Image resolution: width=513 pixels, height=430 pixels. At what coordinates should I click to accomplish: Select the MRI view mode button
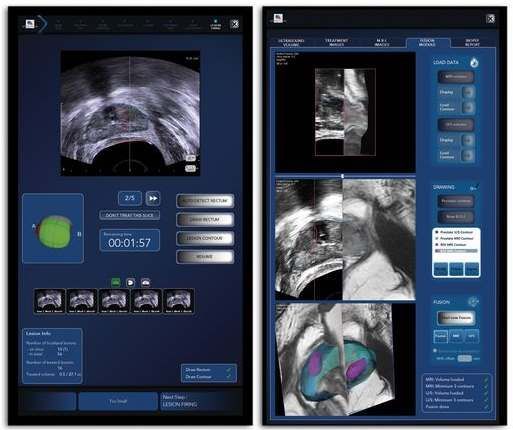pyautogui.click(x=456, y=336)
